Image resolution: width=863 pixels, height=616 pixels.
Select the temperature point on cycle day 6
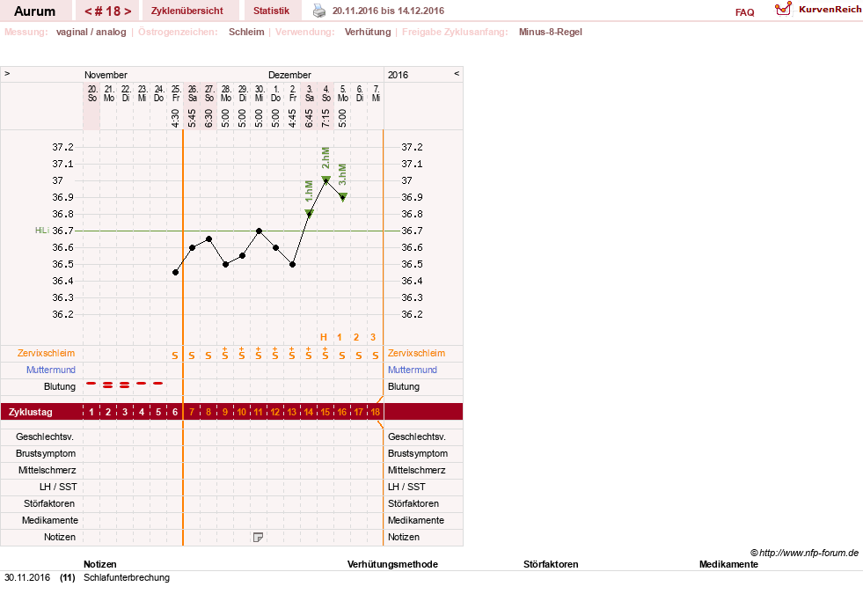pyautogui.click(x=176, y=273)
